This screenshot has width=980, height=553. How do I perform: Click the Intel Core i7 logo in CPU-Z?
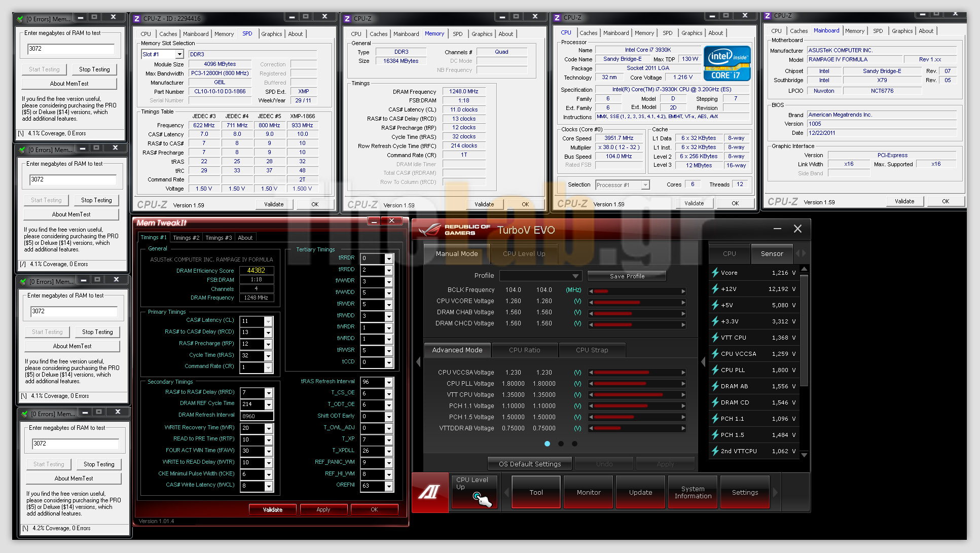click(x=727, y=63)
